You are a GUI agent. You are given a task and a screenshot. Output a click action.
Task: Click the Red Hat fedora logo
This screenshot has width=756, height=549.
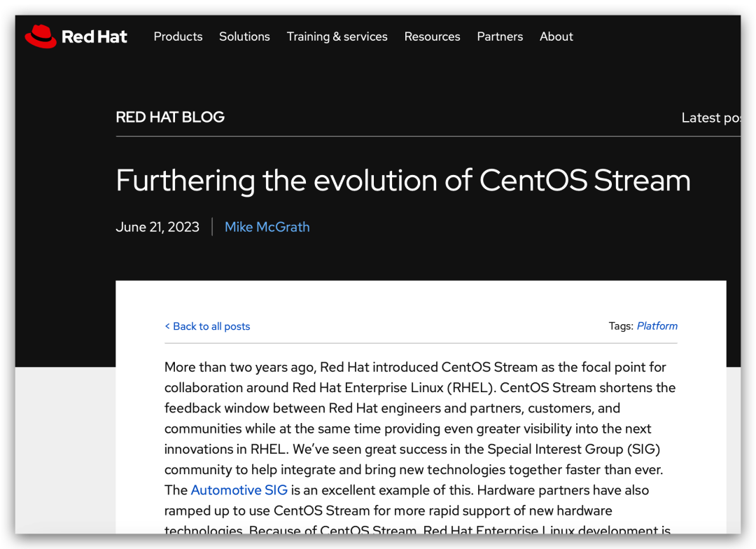pos(41,36)
